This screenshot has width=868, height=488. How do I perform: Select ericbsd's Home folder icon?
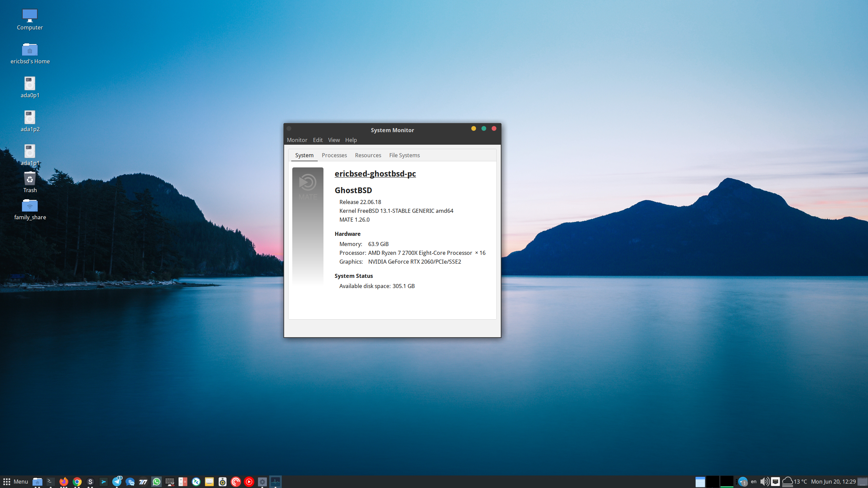[30, 54]
